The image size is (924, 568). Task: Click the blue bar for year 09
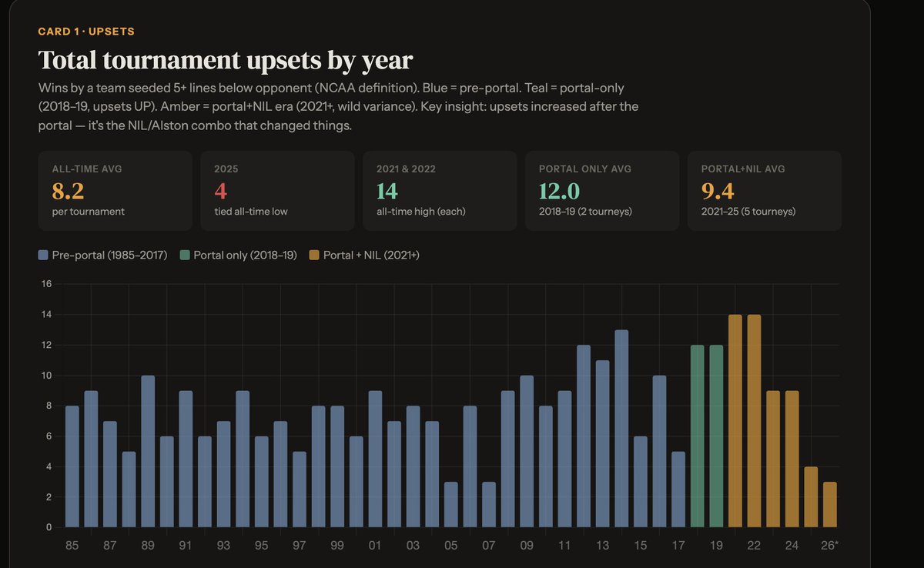point(527,452)
